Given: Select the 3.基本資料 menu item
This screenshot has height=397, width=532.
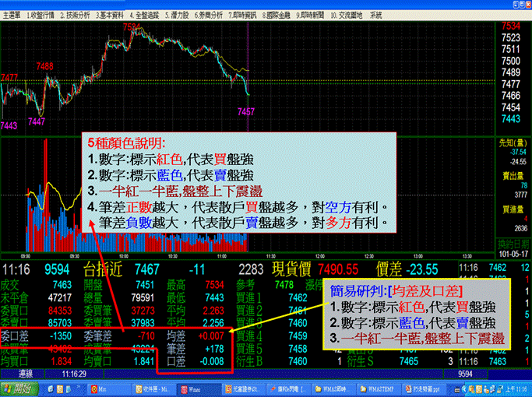Looking at the screenshot, I should point(111,15).
